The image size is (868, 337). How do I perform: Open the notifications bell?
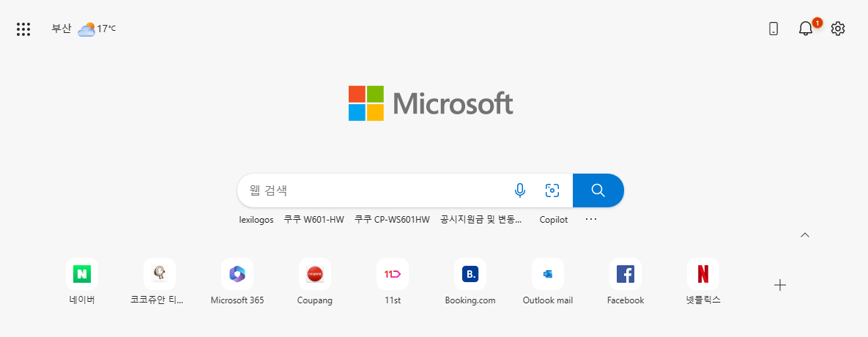(x=806, y=29)
